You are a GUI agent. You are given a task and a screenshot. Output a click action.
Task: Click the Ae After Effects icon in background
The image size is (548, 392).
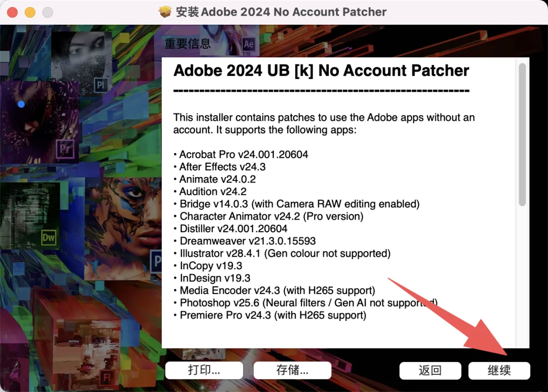click(249, 44)
